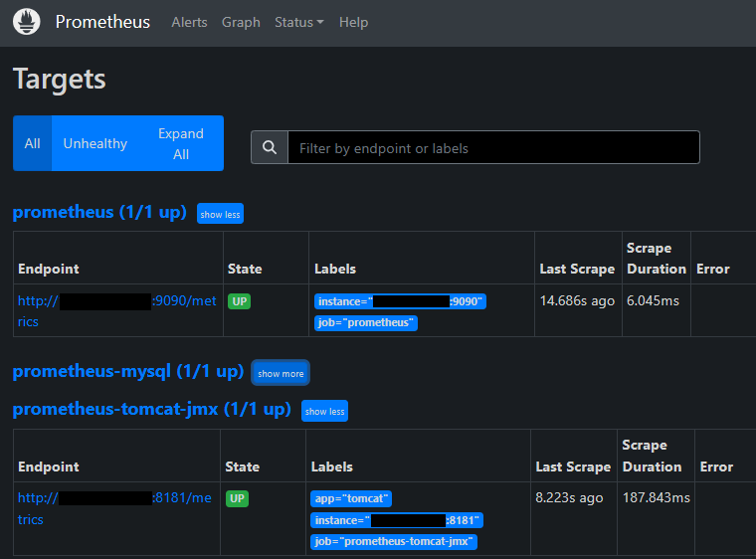
Task: Open the prometheus (1/1 up) job heading
Action: 99,212
